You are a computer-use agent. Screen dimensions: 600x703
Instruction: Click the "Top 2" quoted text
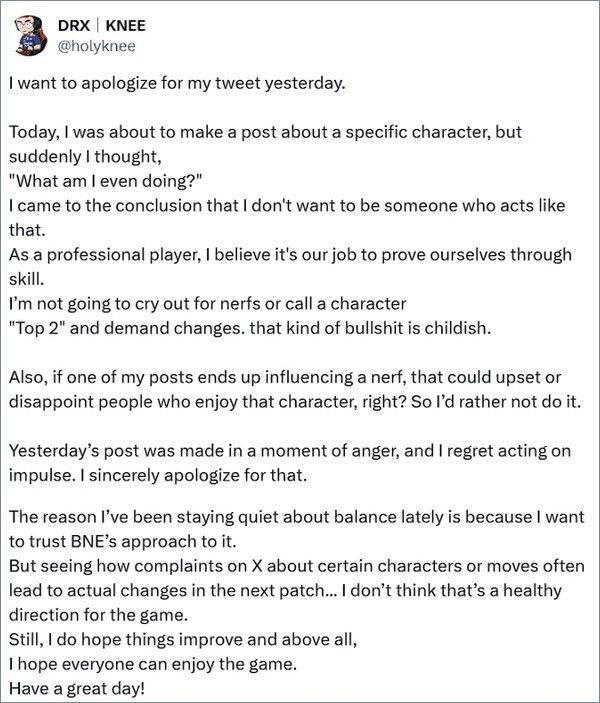41,326
